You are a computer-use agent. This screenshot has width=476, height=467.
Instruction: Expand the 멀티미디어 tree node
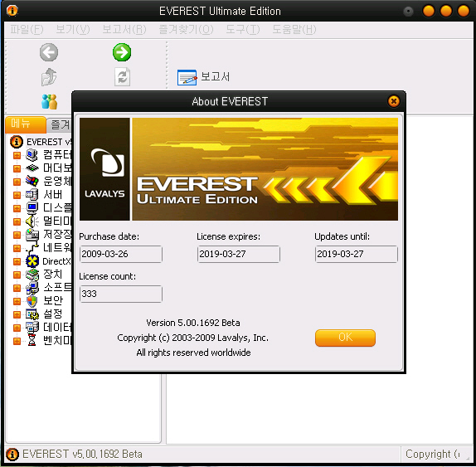17,221
